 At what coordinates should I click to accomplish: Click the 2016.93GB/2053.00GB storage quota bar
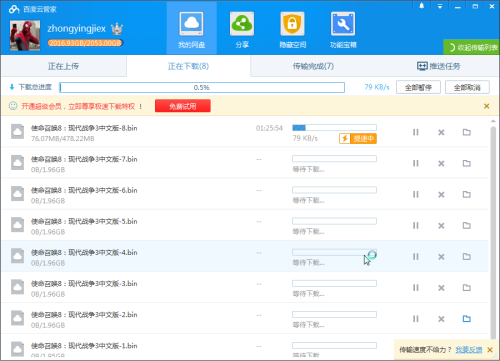click(x=85, y=43)
